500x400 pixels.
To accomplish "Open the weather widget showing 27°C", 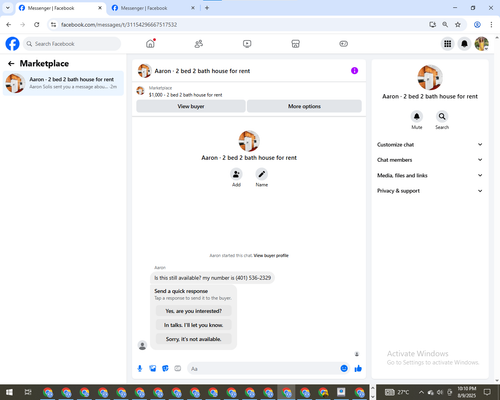I will tap(397, 392).
